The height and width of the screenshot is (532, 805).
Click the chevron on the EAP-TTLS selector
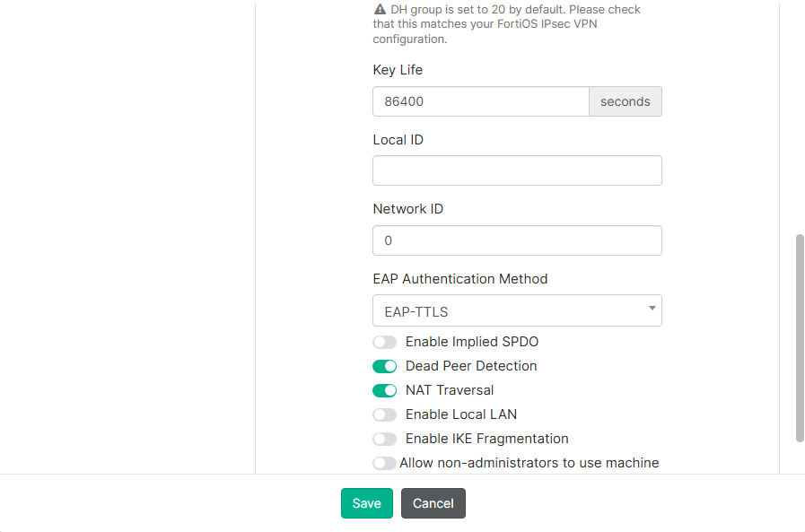click(652, 309)
